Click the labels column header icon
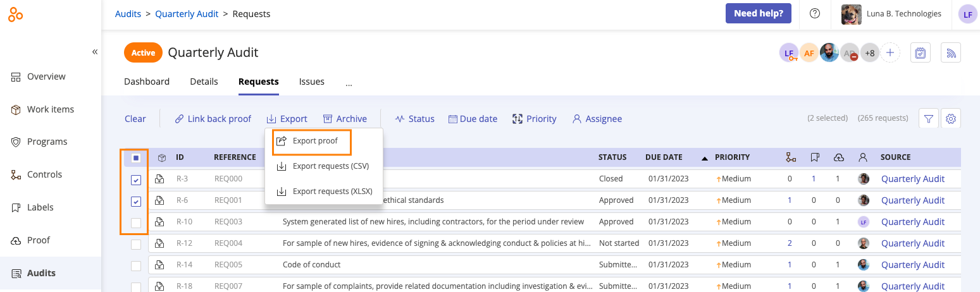 (x=814, y=157)
